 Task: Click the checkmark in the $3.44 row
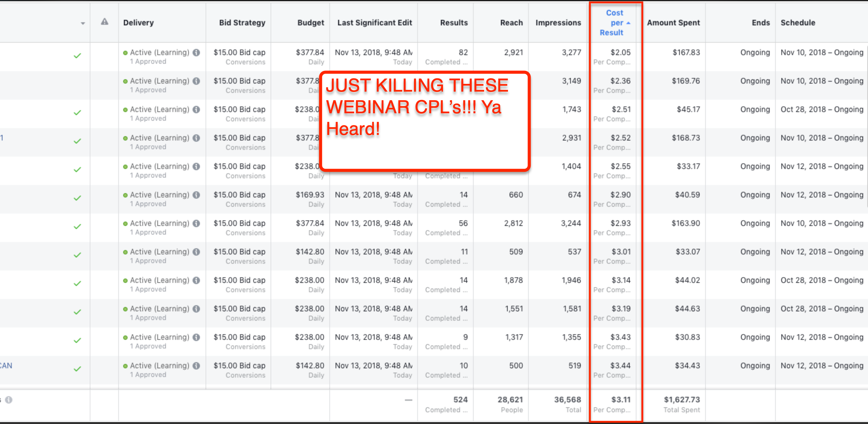coord(77,369)
